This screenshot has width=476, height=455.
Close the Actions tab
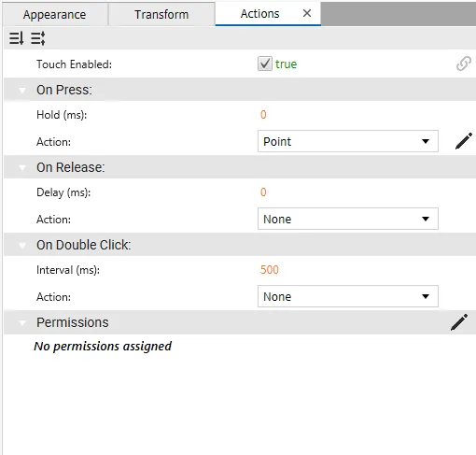(307, 13)
